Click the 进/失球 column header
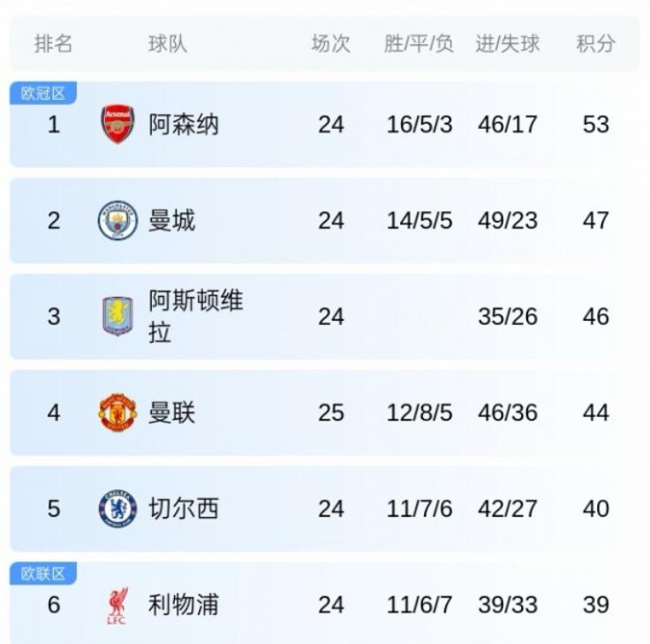650x644 pixels. tap(508, 43)
